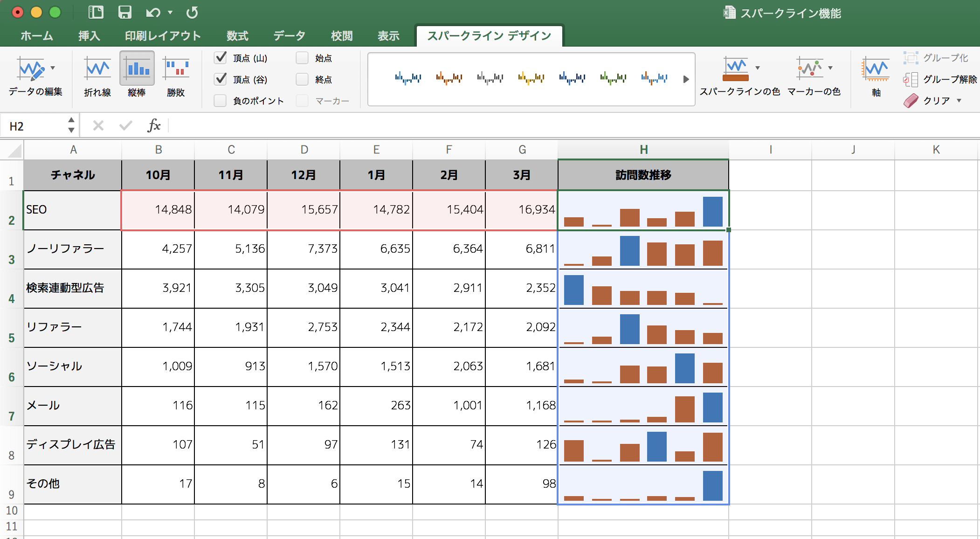The image size is (980, 539).
Task: Pick the first sparkline style in gallery
Action: (408, 78)
